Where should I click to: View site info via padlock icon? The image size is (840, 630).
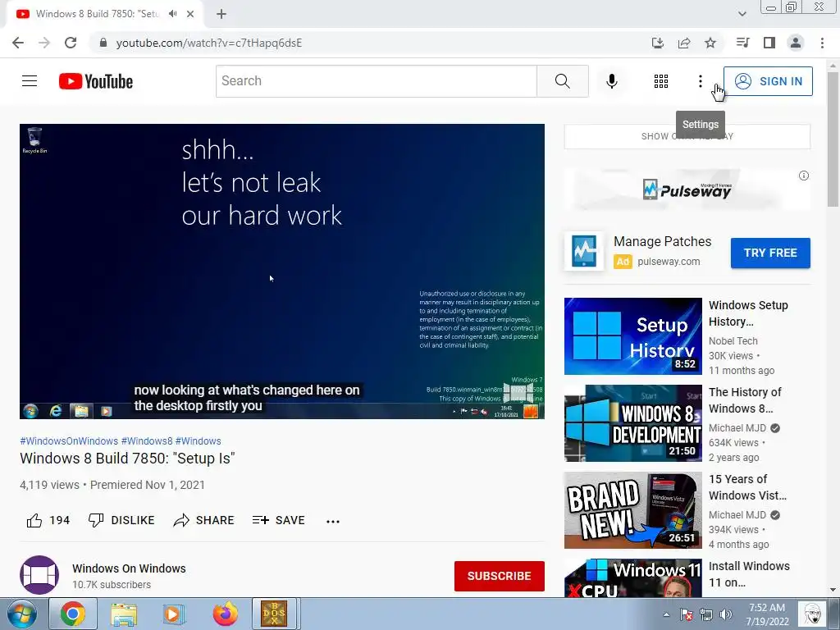point(103,43)
